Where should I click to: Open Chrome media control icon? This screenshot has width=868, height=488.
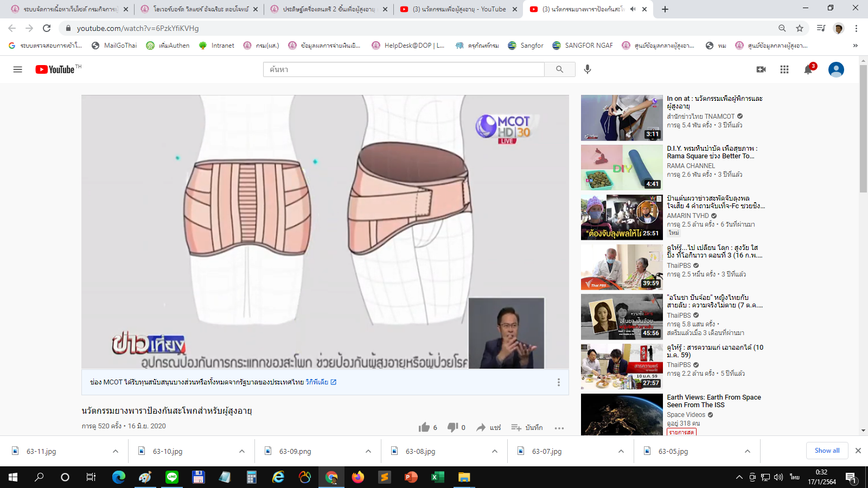(x=821, y=28)
